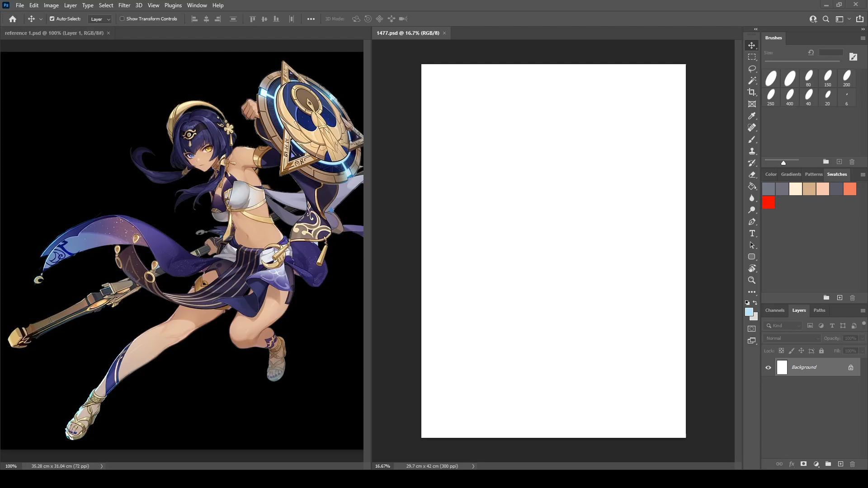Toggle lock position icon
This screenshot has width=868, height=488.
(x=801, y=351)
